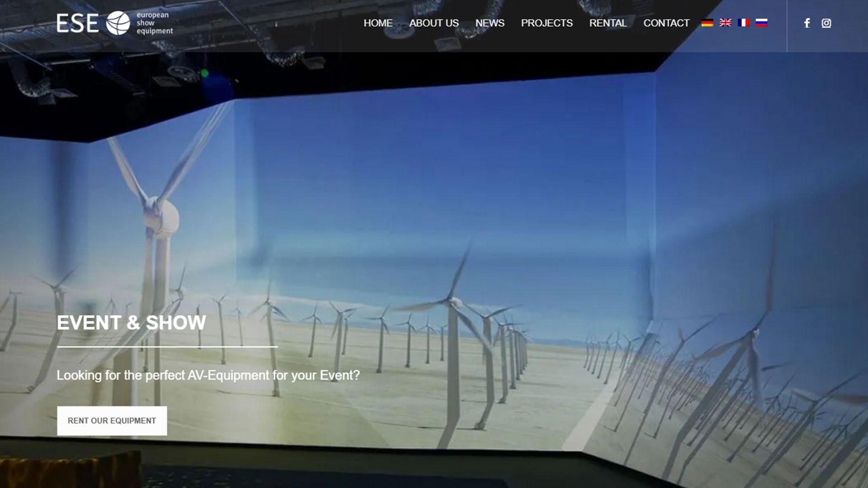
Task: Navigate to the Contact page
Action: [x=666, y=23]
